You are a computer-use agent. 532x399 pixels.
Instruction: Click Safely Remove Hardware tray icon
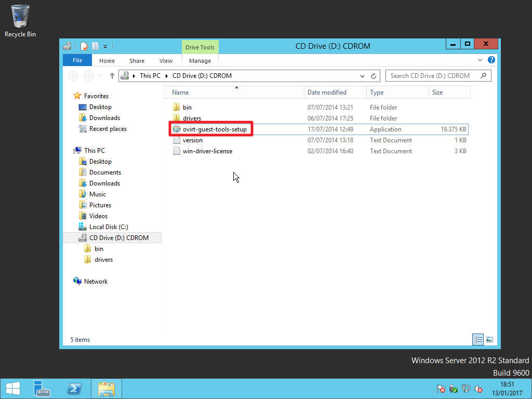(453, 389)
